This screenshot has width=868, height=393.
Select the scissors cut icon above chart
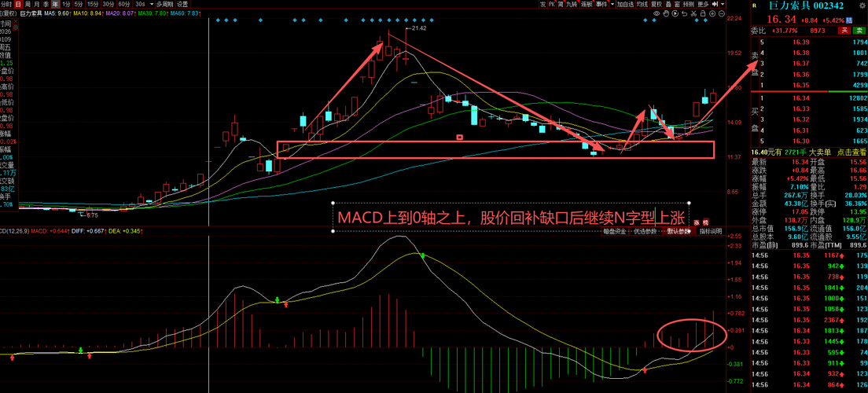point(693,13)
